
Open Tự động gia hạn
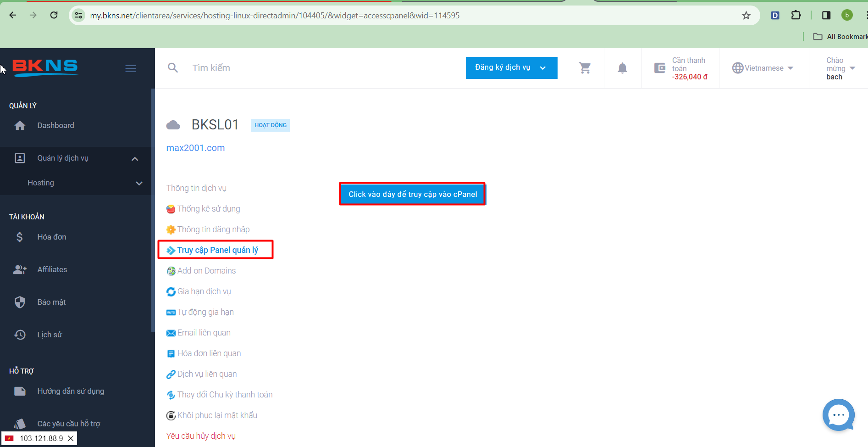coord(200,312)
